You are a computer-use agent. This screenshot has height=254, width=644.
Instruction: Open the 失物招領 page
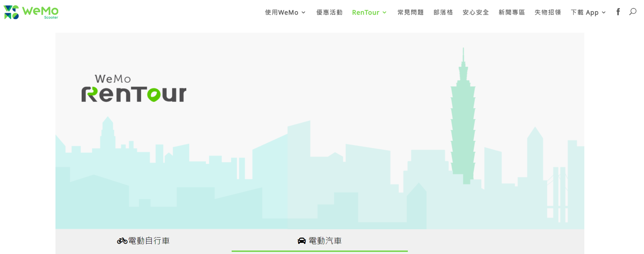pos(548,13)
